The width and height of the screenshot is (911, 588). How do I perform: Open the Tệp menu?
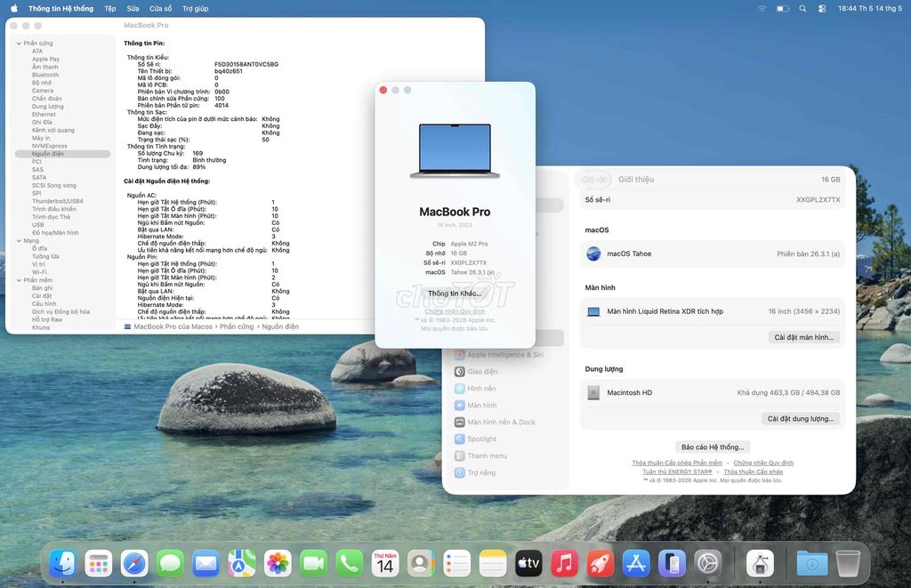tap(109, 9)
